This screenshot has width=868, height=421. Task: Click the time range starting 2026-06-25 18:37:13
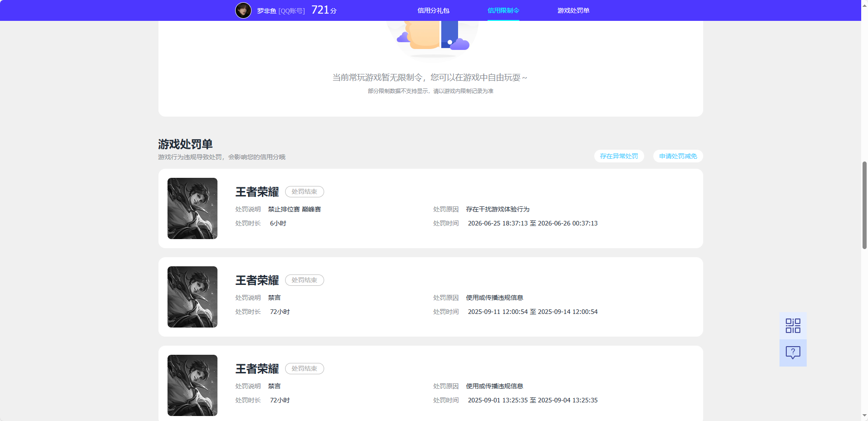pos(533,224)
